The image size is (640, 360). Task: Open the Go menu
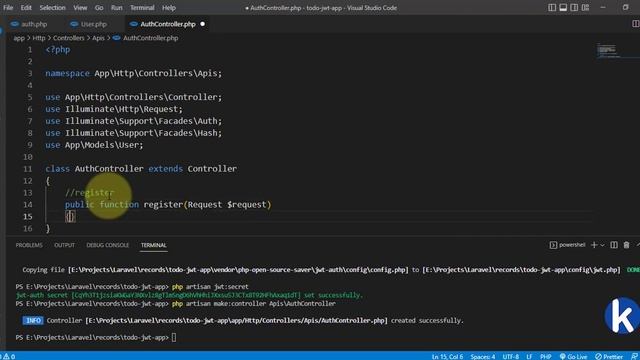pos(99,8)
